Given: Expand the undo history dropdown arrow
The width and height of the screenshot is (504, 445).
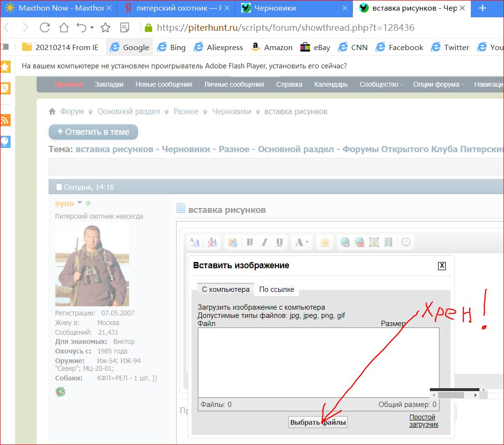Looking at the screenshot, I should (x=91, y=28).
